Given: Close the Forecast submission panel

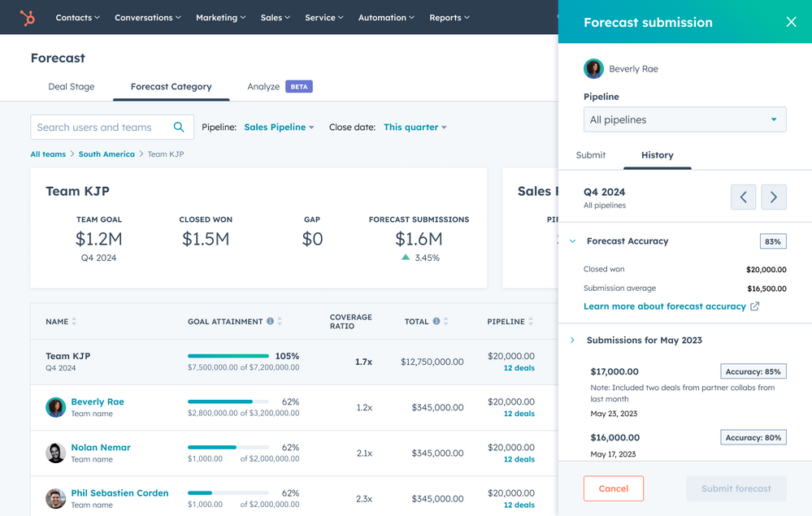Looking at the screenshot, I should coord(791,22).
